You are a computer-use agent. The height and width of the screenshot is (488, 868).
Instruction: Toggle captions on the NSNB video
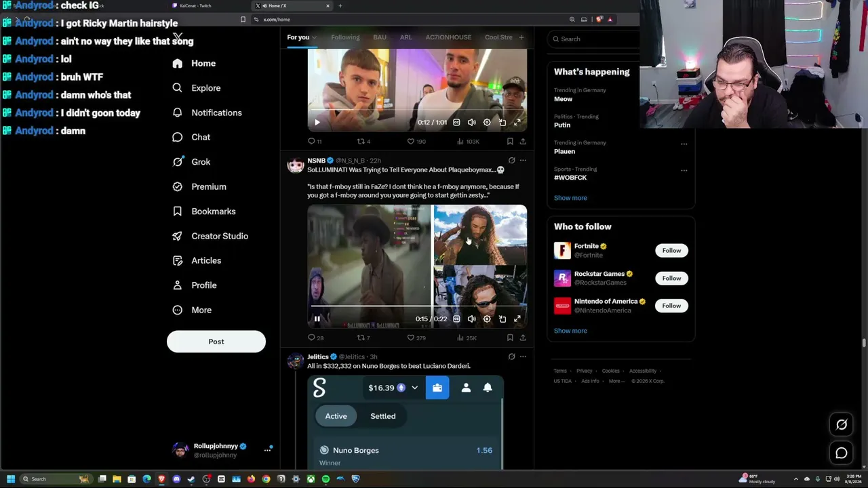[x=456, y=319]
